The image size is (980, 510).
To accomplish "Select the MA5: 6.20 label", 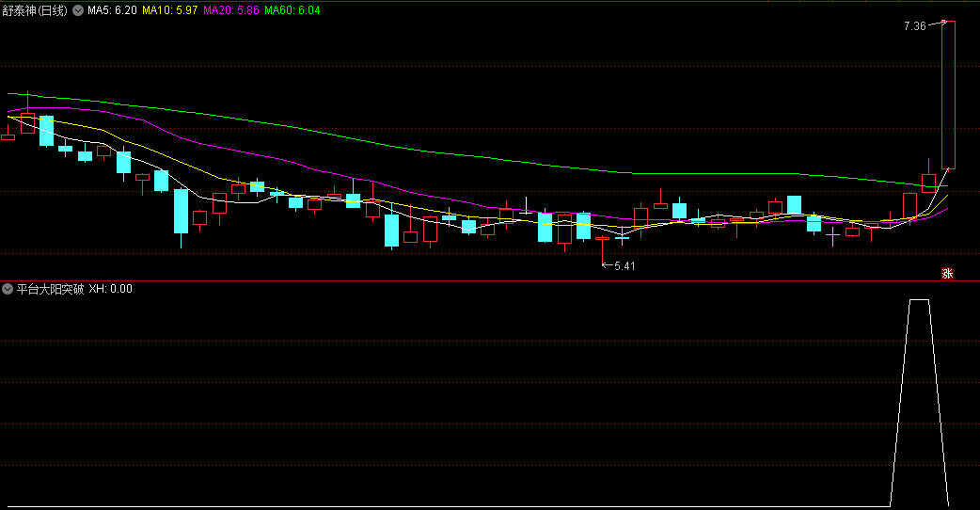I will [112, 10].
